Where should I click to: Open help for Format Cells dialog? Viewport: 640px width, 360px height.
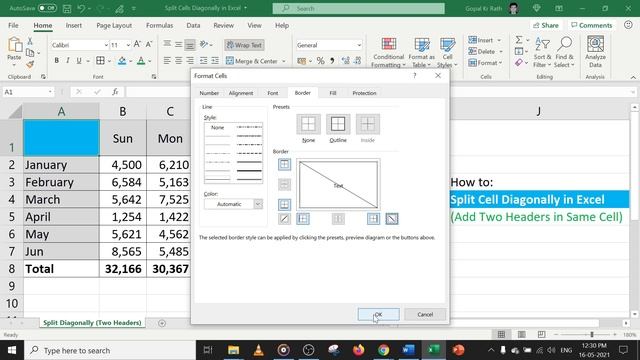pyautogui.click(x=414, y=76)
